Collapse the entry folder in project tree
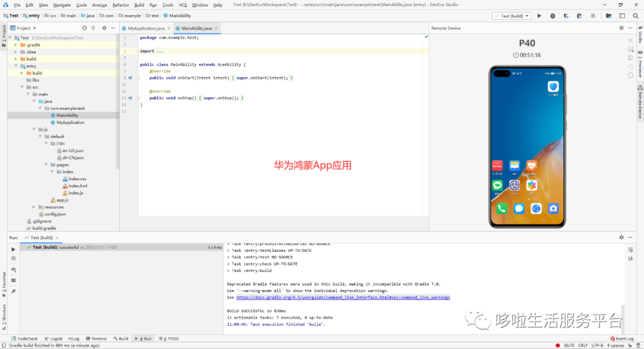Viewport: 644px width, 349px height. [16, 66]
